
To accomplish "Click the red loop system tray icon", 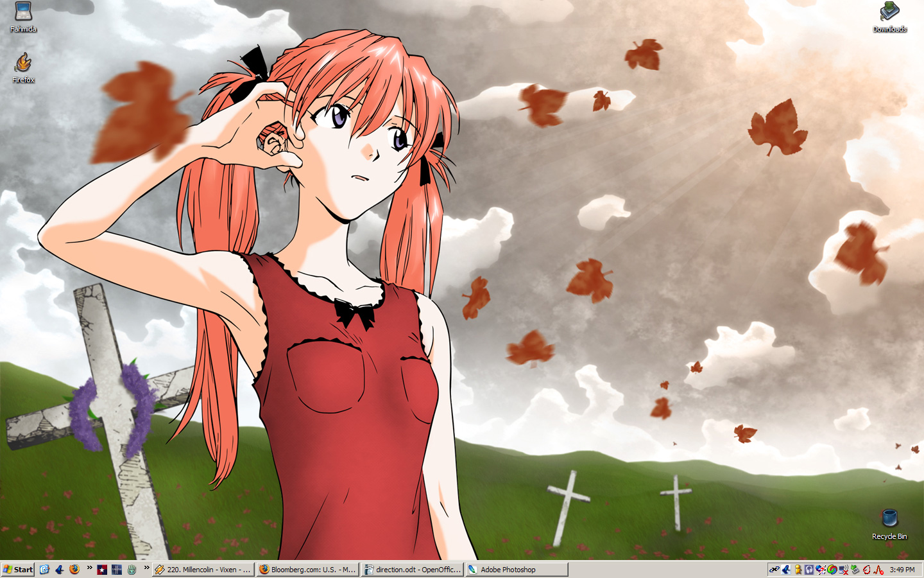I will click(867, 570).
